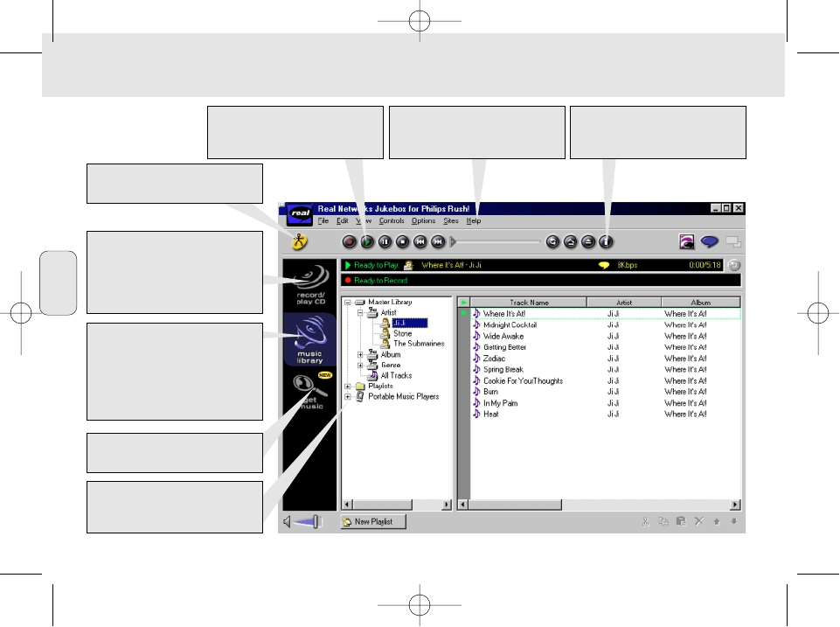Click the grayed window-size mode icon
Image resolution: width=840 pixels, height=627 pixels.
pos(732,241)
